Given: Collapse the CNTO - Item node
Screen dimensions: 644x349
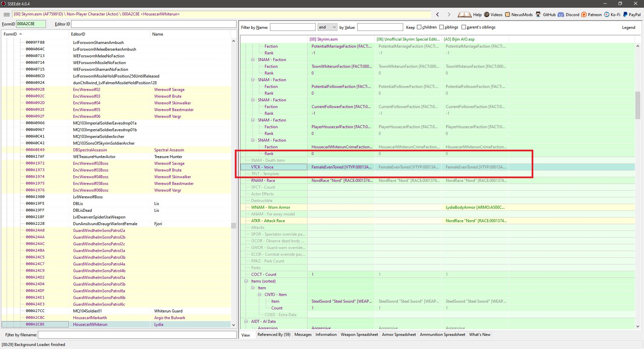Looking at the screenshot, I should pyautogui.click(x=260, y=295).
